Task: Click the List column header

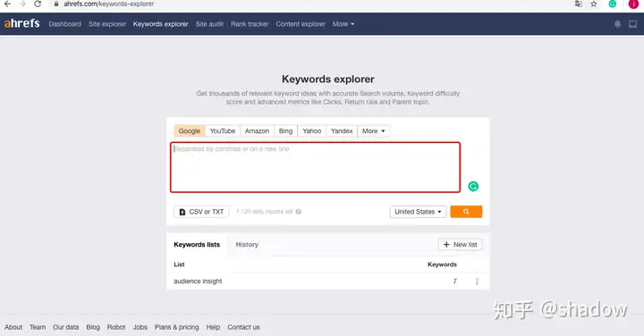Action: pyautogui.click(x=179, y=265)
